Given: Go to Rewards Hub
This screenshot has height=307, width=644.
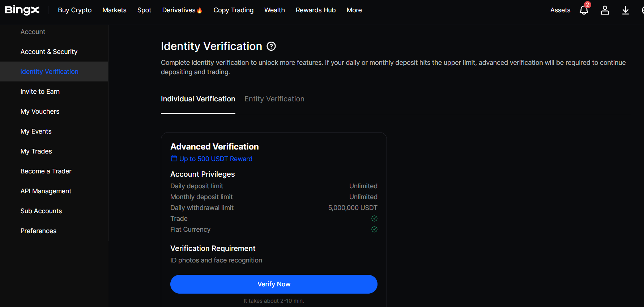Looking at the screenshot, I should pyautogui.click(x=316, y=10).
